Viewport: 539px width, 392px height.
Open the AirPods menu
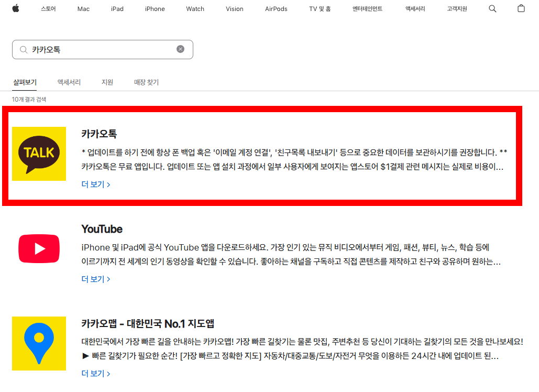[276, 8]
